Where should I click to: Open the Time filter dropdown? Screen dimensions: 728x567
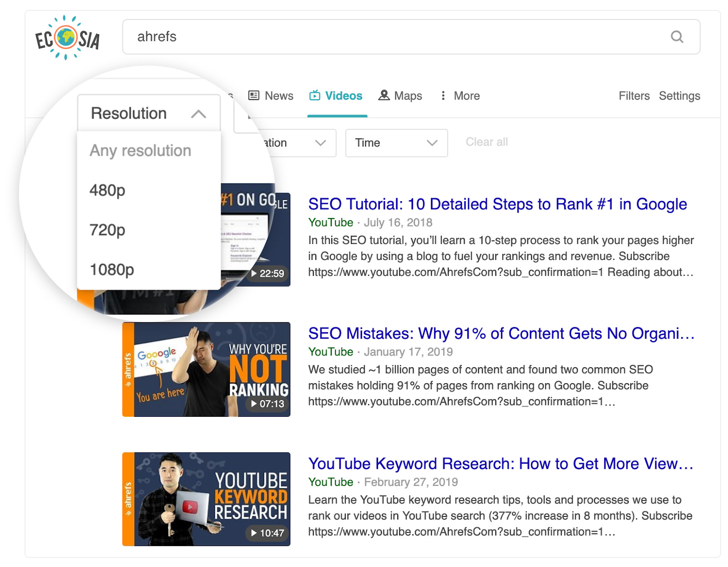[396, 143]
